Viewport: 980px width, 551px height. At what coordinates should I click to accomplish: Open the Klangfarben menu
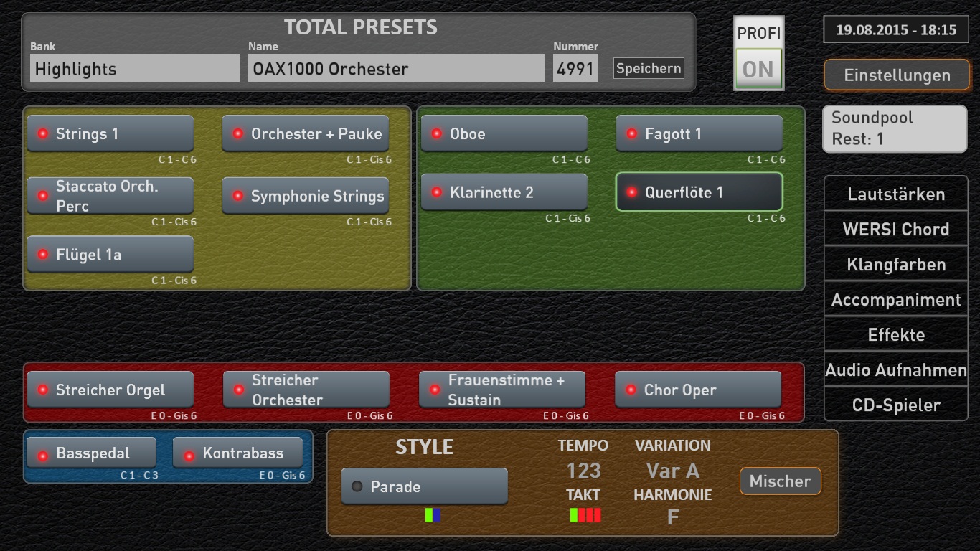tap(895, 265)
